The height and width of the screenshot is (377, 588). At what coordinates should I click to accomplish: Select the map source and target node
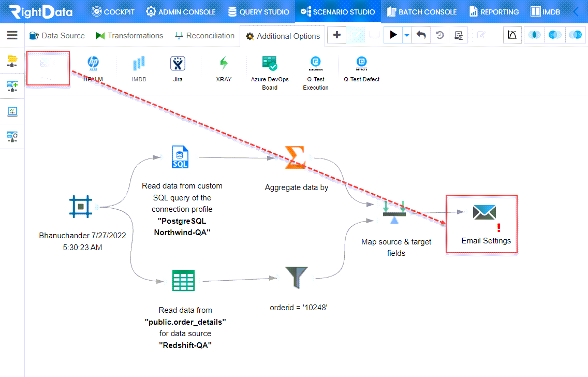394,212
